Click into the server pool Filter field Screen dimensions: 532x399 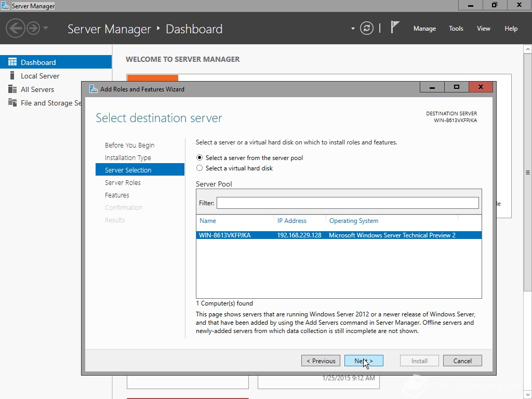tap(348, 203)
